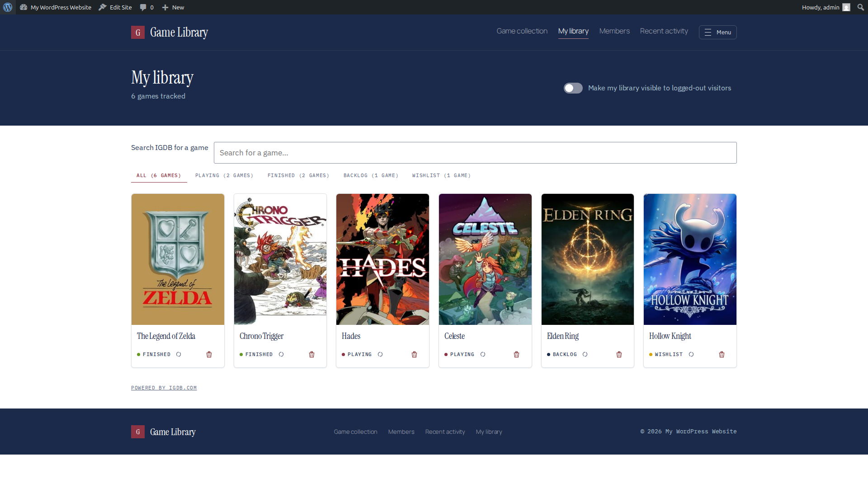Click the comments bubble icon in admin bar

(x=143, y=7)
